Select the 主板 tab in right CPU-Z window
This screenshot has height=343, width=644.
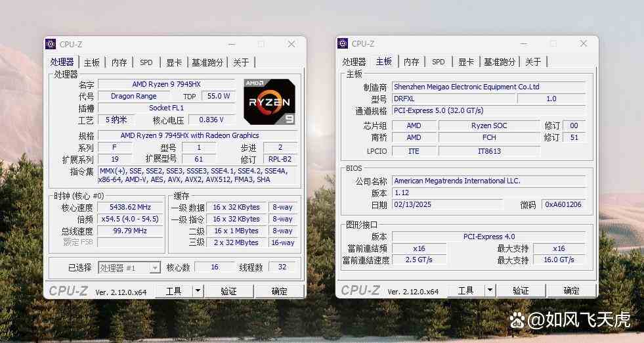tap(384, 61)
